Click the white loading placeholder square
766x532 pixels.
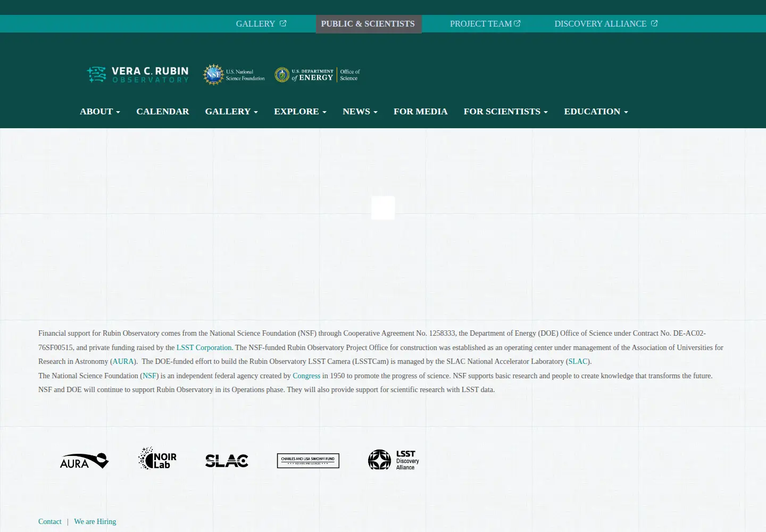pos(383,207)
